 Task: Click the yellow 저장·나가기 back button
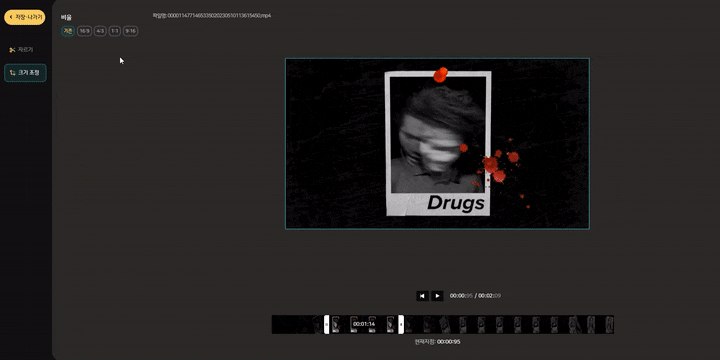click(25, 17)
